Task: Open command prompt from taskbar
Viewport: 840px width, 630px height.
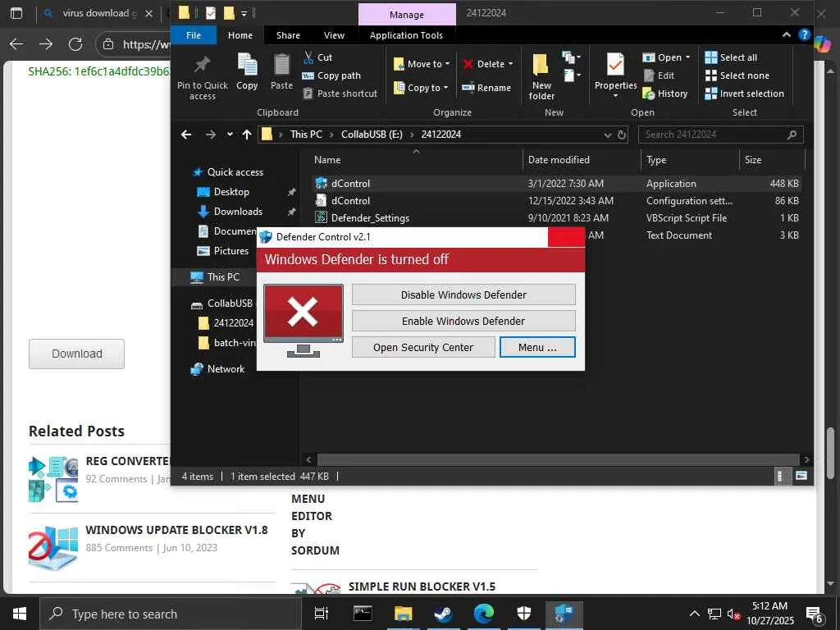Action: [363, 614]
